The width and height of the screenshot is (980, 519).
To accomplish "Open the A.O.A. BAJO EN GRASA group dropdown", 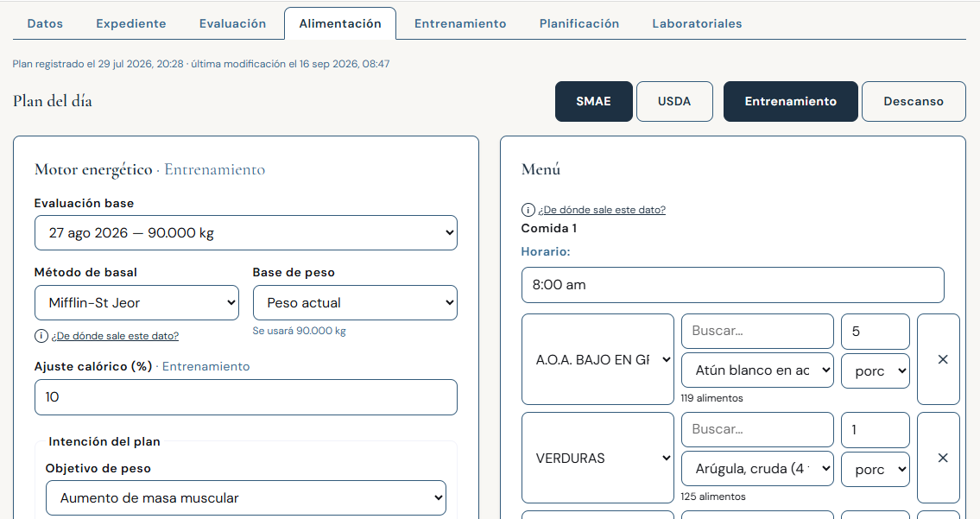I will pos(597,359).
